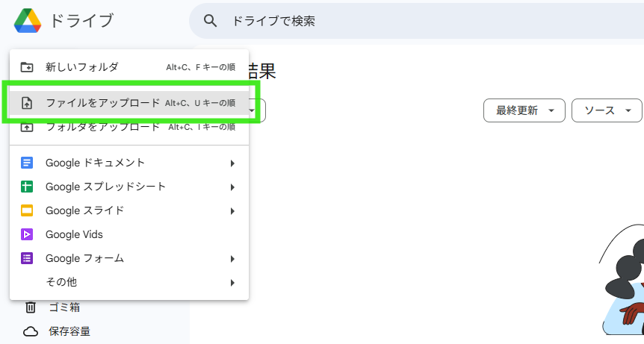Image resolution: width=644 pixels, height=344 pixels.
Task: Click the Google フォーム purple icon
Action: (x=27, y=258)
